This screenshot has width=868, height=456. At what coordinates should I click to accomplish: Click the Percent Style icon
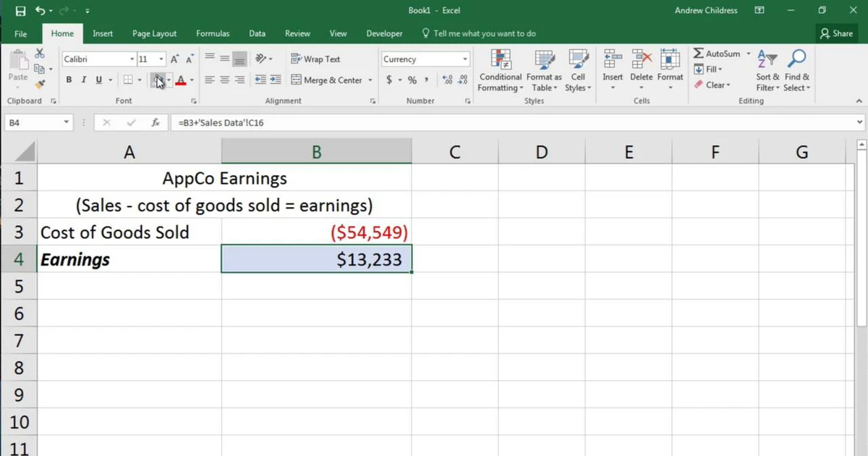(x=412, y=80)
